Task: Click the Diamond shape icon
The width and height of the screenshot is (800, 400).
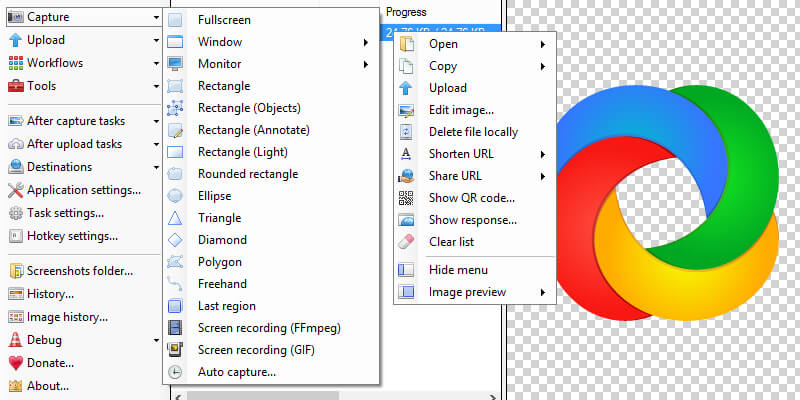Action: 175,240
